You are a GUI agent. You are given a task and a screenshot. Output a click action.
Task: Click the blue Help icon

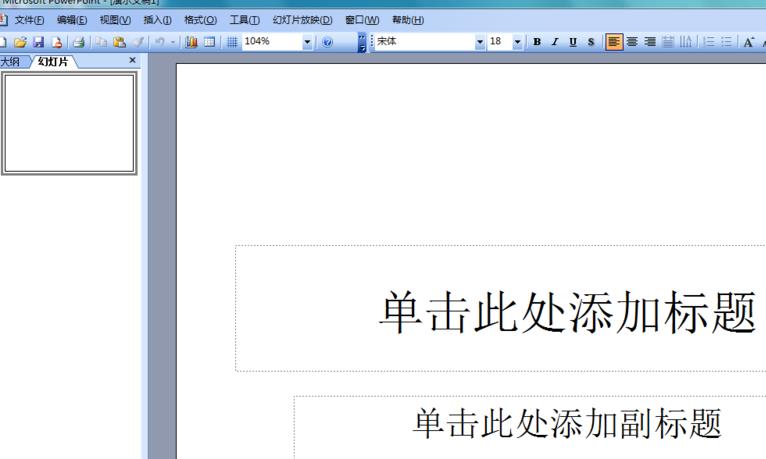click(x=327, y=42)
